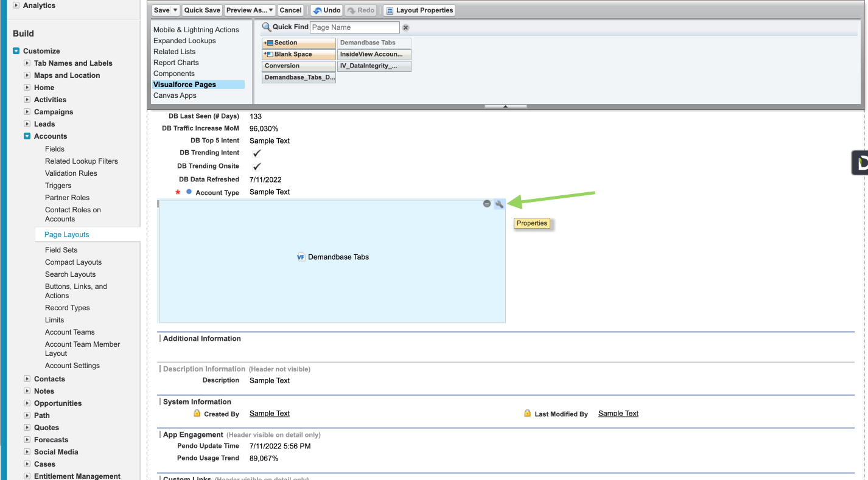The width and height of the screenshot is (868, 480).
Task: Expand the Analytics tree node
Action: tap(16, 5)
